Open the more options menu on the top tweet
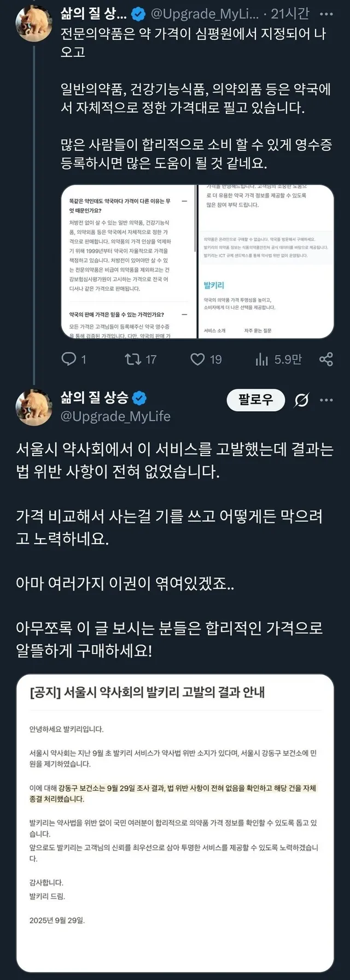The image size is (350, 980). click(326, 14)
